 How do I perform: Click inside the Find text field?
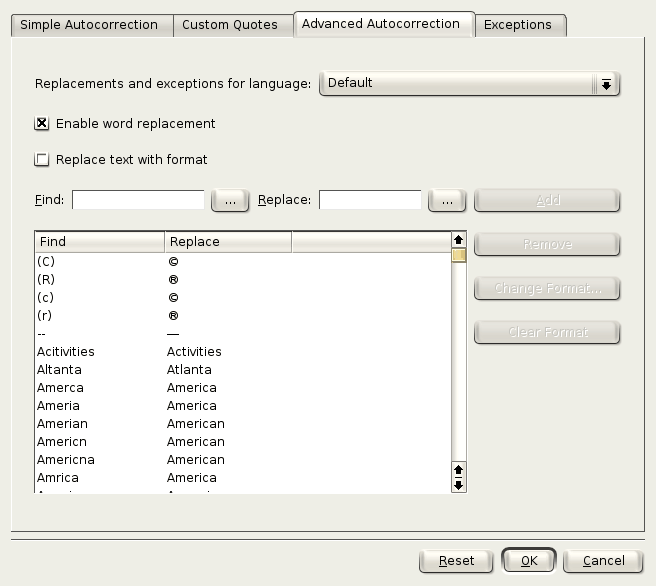tap(138, 200)
